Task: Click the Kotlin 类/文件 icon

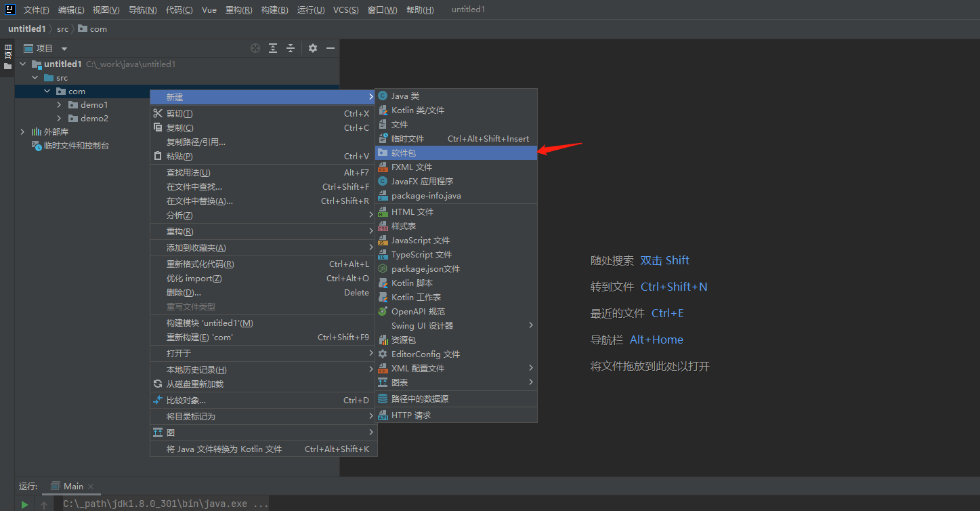Action: pyautogui.click(x=383, y=110)
